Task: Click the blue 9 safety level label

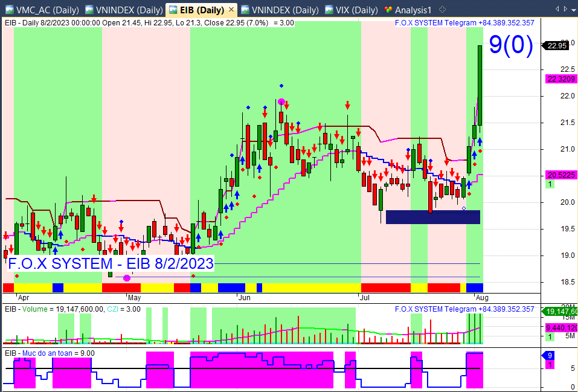Action: 550,356
